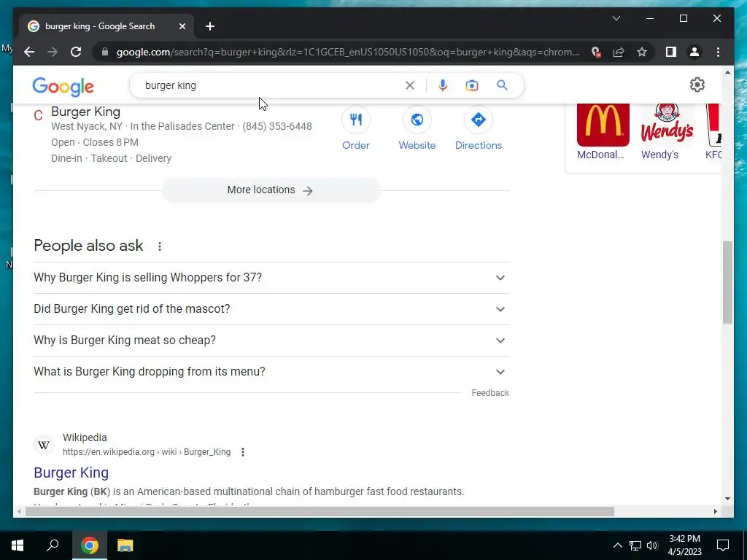Click Chrome icon in taskbar

89,545
